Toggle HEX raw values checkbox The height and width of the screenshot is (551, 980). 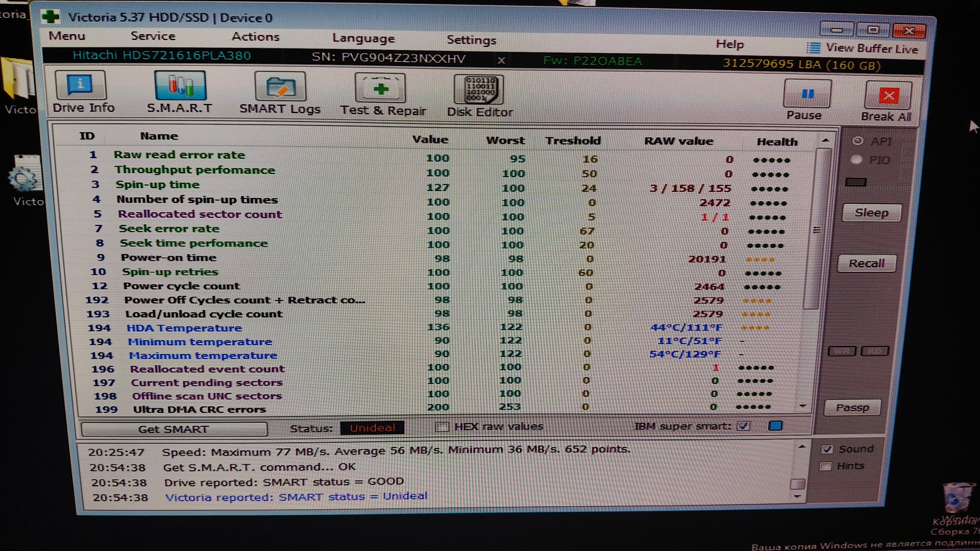pyautogui.click(x=442, y=427)
